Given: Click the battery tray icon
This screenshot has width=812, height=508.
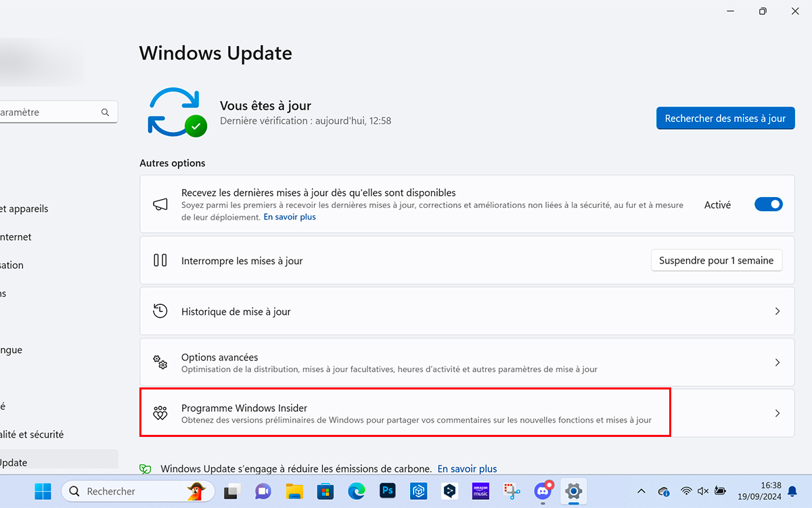Looking at the screenshot, I should (x=721, y=491).
